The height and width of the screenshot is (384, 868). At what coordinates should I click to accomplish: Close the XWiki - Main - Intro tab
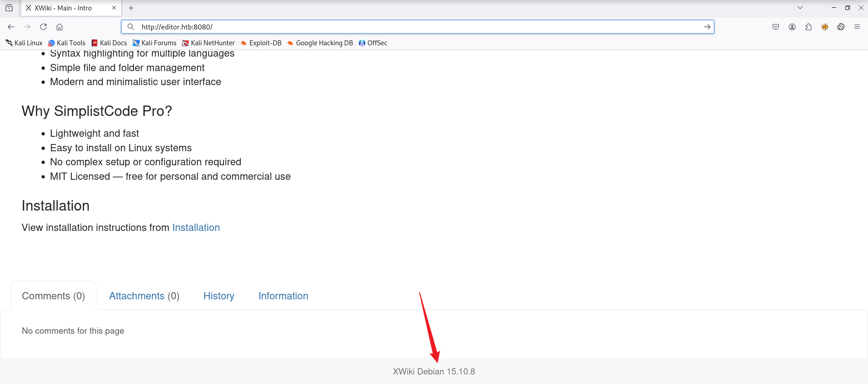tap(114, 8)
